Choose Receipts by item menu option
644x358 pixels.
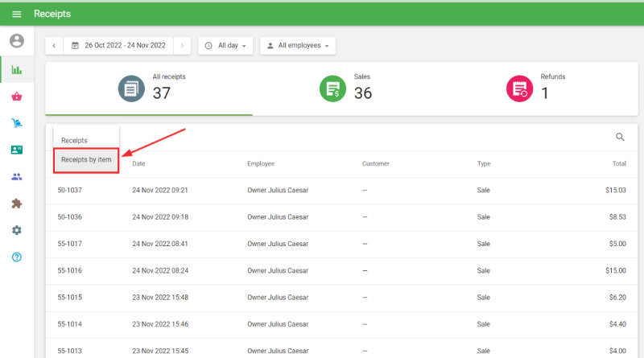click(86, 159)
